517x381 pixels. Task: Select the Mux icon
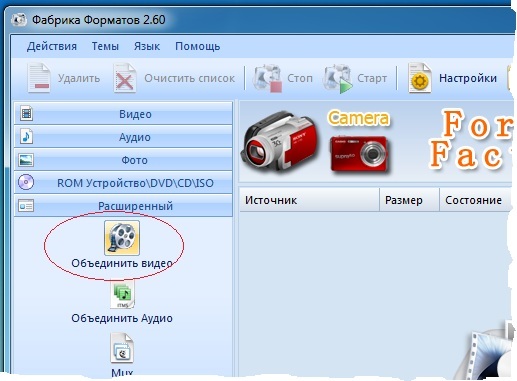122,349
